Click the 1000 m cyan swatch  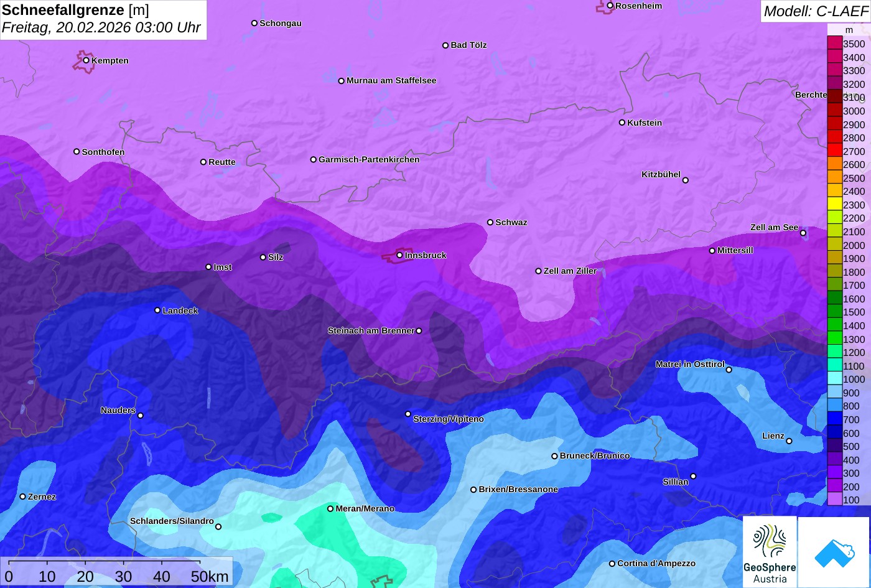click(834, 379)
